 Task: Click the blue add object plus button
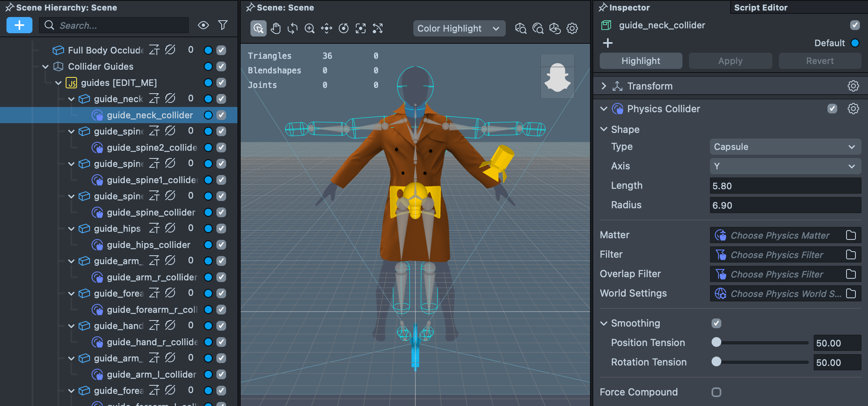19,26
